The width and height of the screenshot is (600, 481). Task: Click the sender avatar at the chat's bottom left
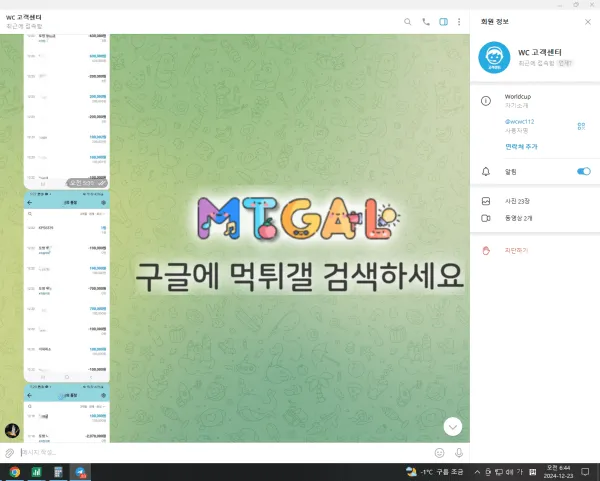[x=12, y=431]
